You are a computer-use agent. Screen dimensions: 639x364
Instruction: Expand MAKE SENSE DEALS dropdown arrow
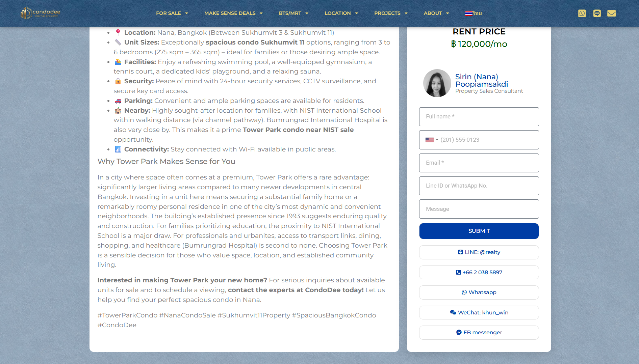pos(261,13)
